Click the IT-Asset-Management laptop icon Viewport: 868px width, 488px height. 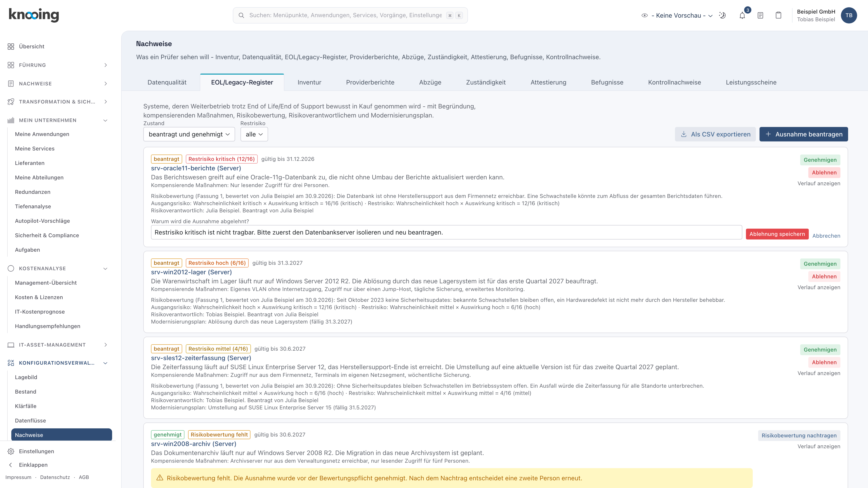11,345
